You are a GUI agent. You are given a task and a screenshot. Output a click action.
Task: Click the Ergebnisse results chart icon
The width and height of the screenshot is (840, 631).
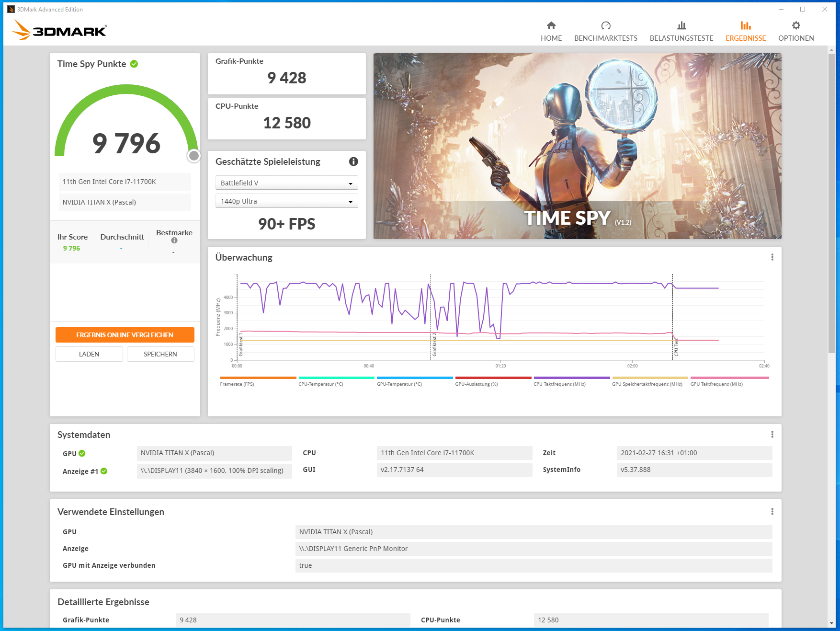pos(746,25)
